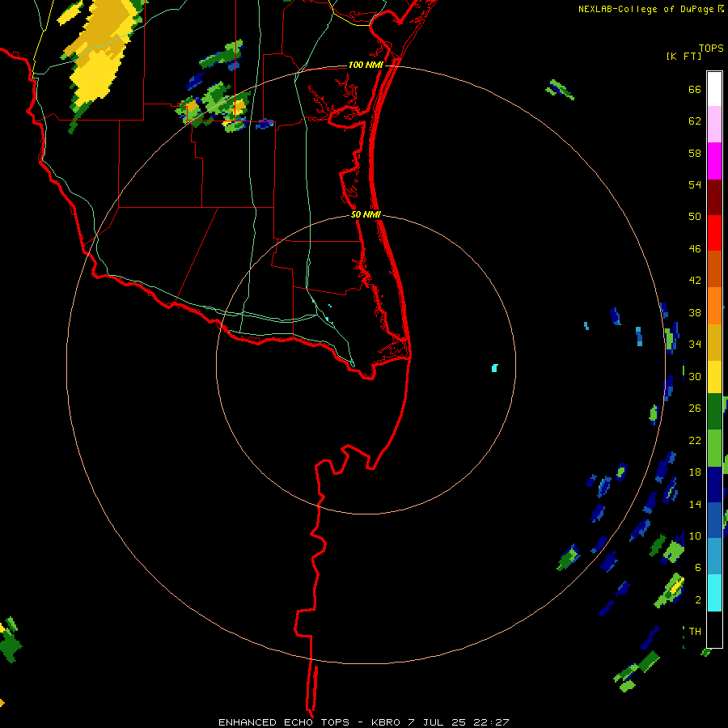Viewport: 728px width, 728px height.
Task: Click the black TH threshold legend box
Action: pos(714,629)
